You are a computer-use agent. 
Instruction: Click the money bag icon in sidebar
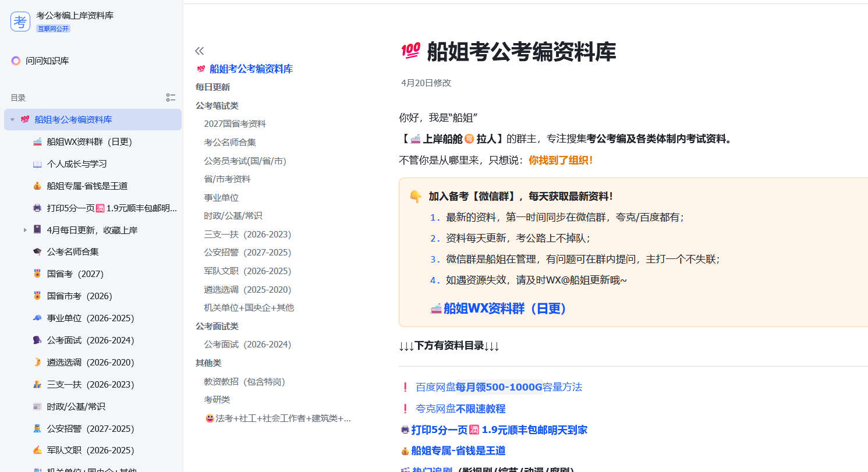click(37, 186)
